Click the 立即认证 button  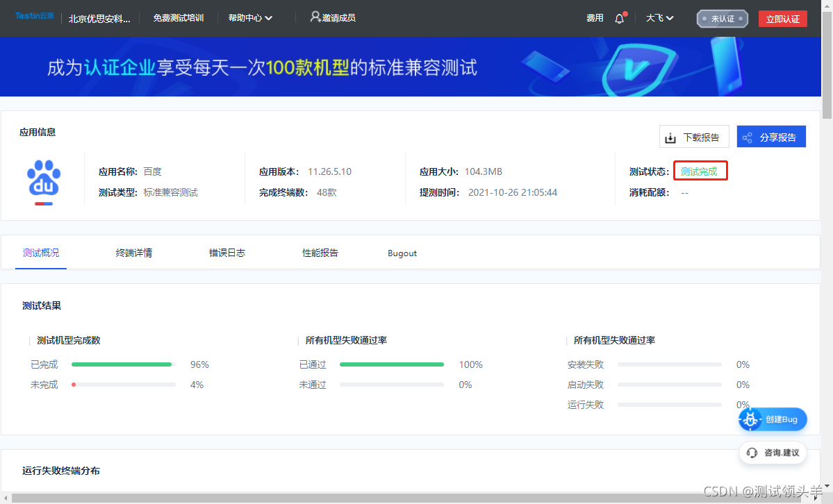pyautogui.click(x=782, y=18)
